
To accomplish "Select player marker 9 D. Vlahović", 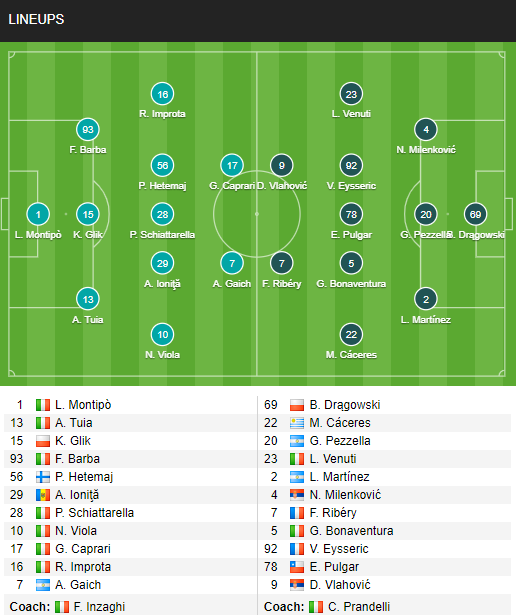I will tap(282, 165).
